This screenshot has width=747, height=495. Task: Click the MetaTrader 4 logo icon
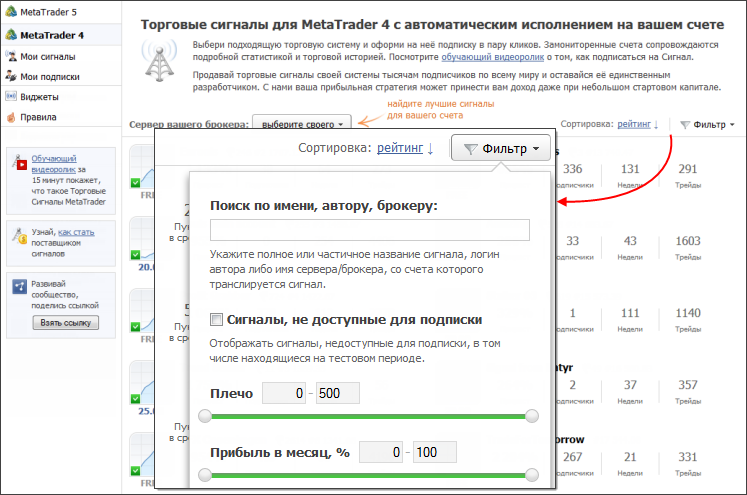[x=11, y=34]
